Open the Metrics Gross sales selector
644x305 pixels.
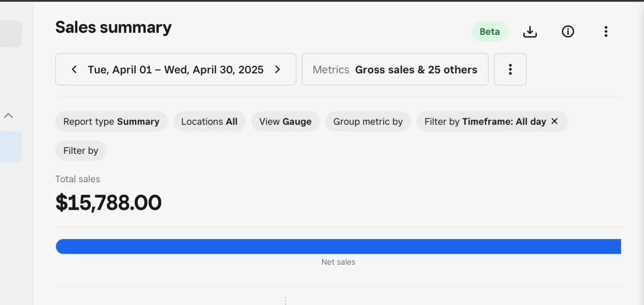coord(395,69)
